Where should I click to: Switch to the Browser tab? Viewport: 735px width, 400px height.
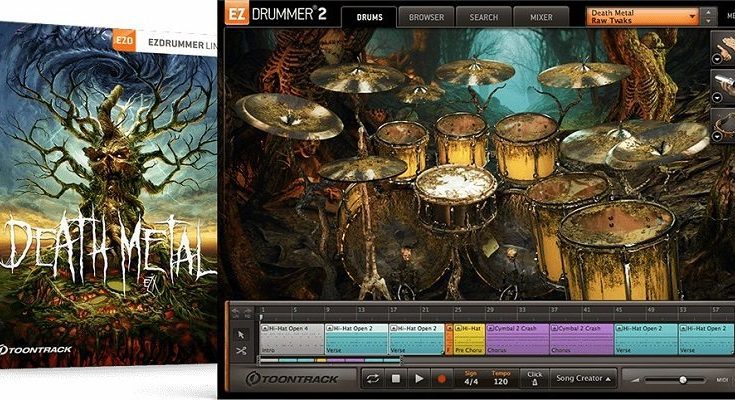tap(425, 17)
